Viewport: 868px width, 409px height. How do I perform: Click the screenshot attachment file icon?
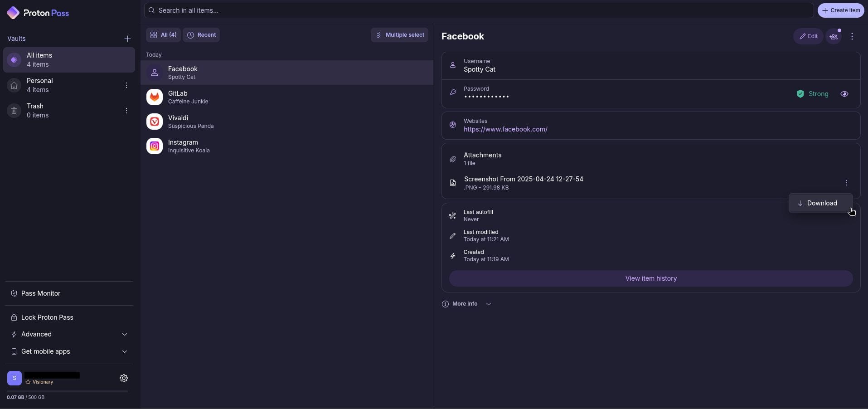click(x=452, y=183)
